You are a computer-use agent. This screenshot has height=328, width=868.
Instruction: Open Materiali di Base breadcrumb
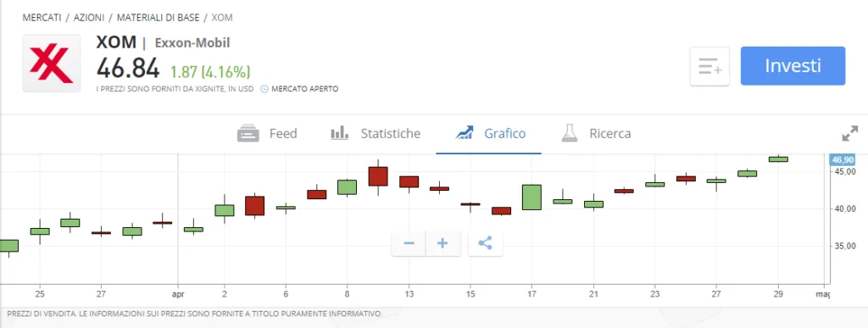click(x=158, y=18)
